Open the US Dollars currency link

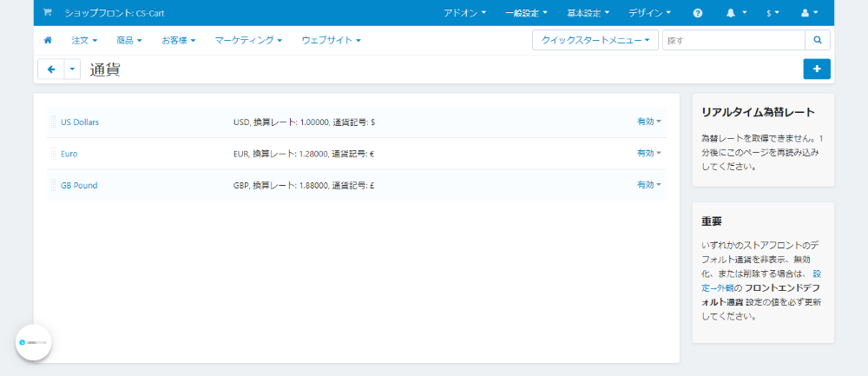[x=80, y=122]
